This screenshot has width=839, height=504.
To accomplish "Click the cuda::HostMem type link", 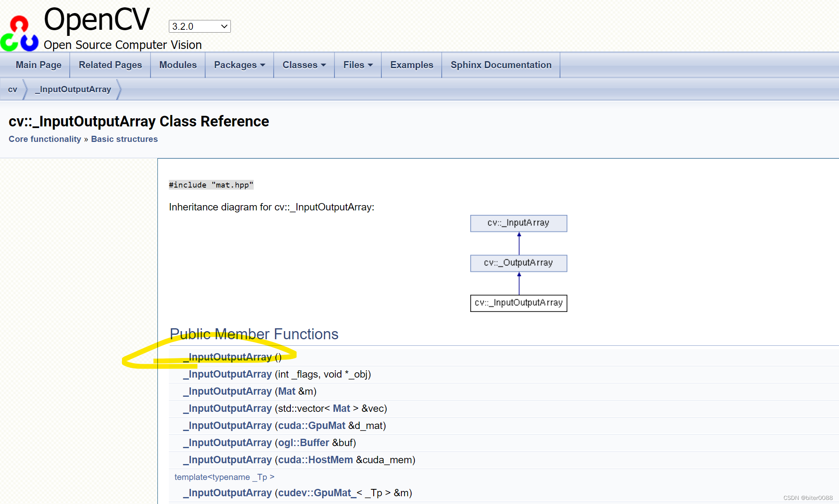I will pyautogui.click(x=315, y=460).
